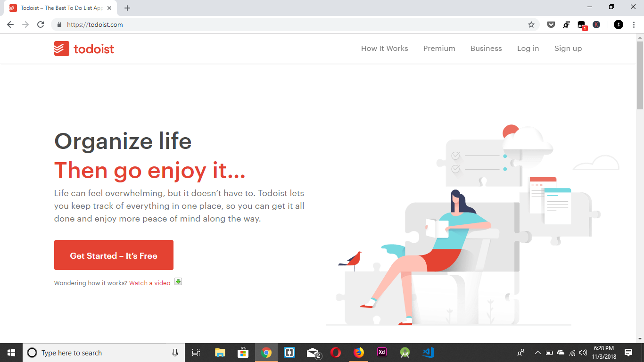Click the scrollbar down arrow
This screenshot has height=362, width=644.
point(640,339)
